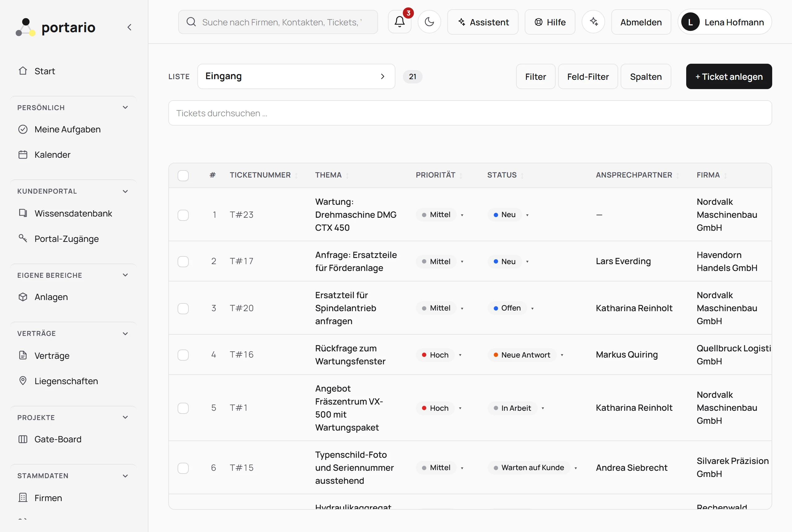
Task: Click the Abmelden button
Action: coord(641,22)
